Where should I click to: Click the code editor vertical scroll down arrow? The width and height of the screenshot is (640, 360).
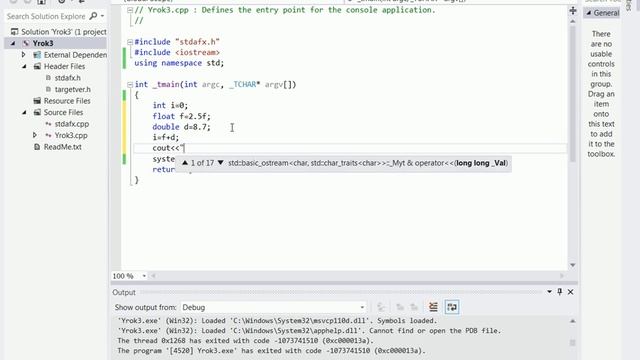(x=573, y=265)
